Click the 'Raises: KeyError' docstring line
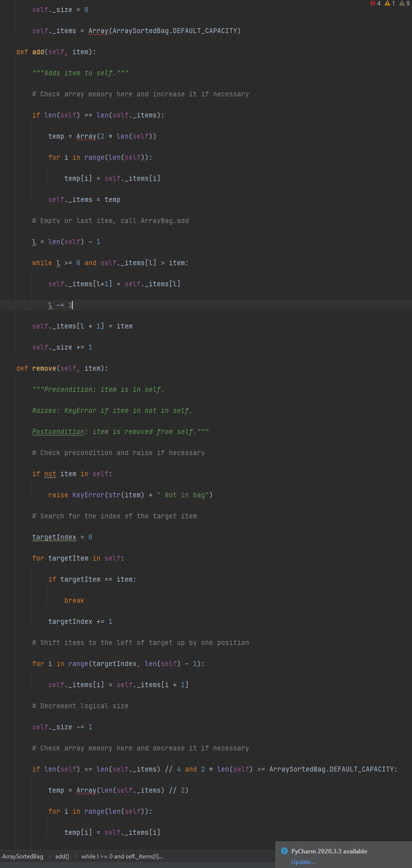Screen dimensions: 412x868 click(113, 410)
